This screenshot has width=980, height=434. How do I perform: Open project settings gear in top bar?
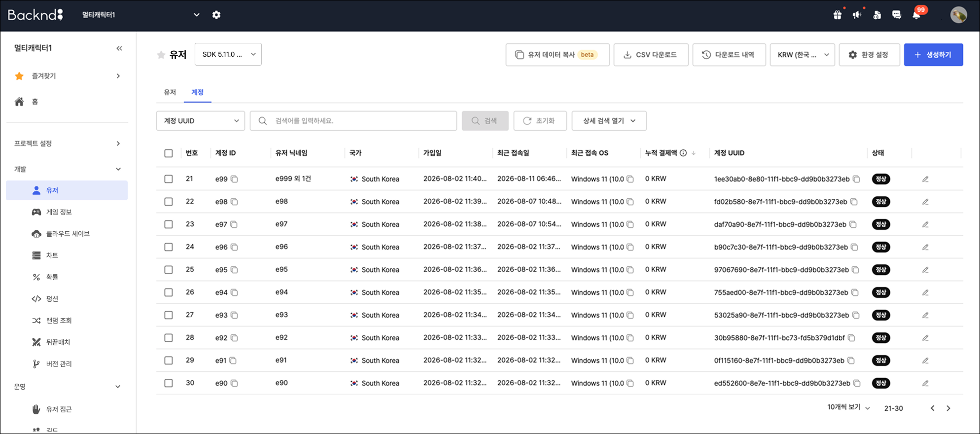[216, 15]
